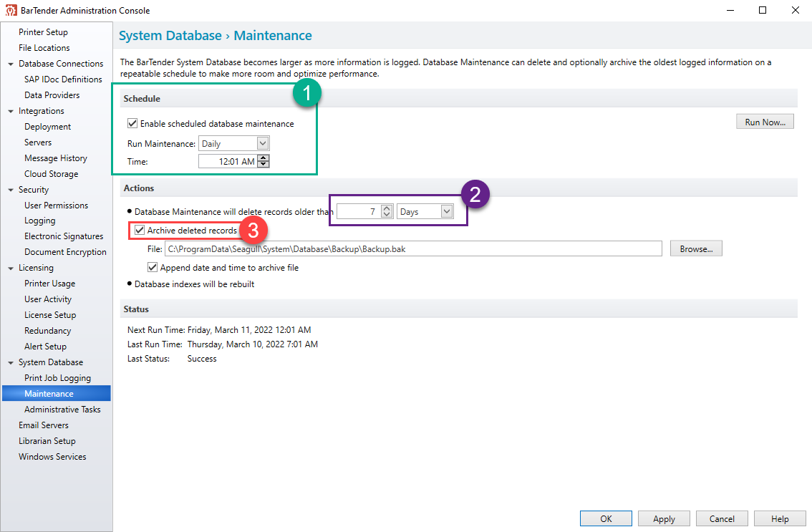Screen dimensions: 812x532
Task: Click the BarTender app icon in title bar
Action: 11,10
